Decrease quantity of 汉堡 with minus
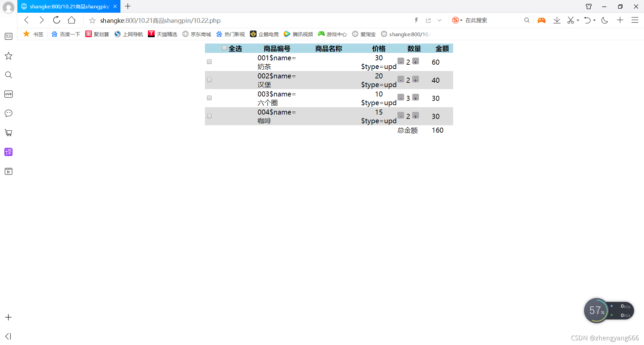Viewport: 644px width, 345px height. point(401,79)
